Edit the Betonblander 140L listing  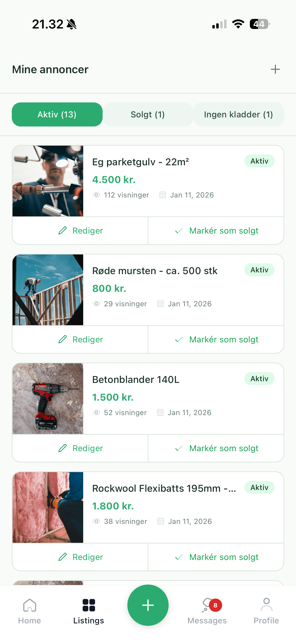click(81, 448)
